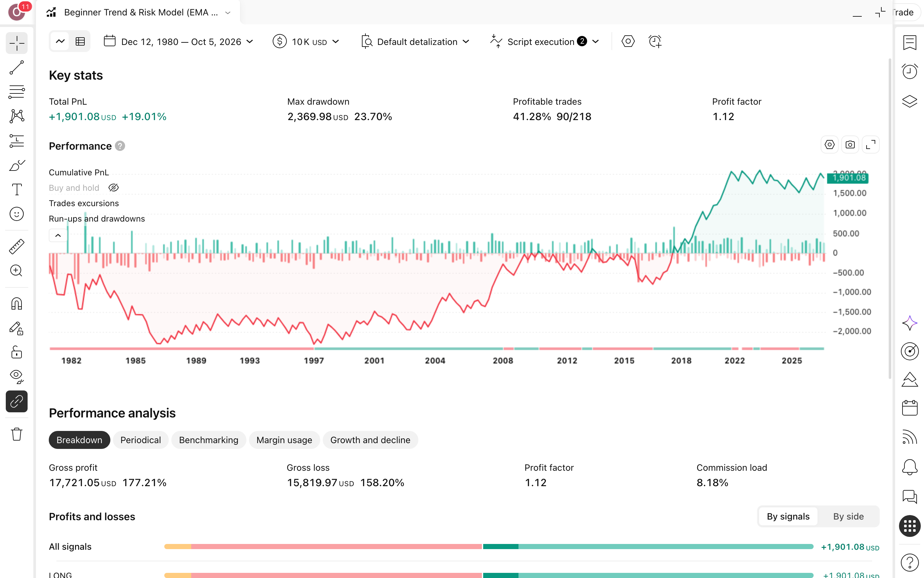This screenshot has width=924, height=578.
Task: Select the Benchmarking tab
Action: 209,440
